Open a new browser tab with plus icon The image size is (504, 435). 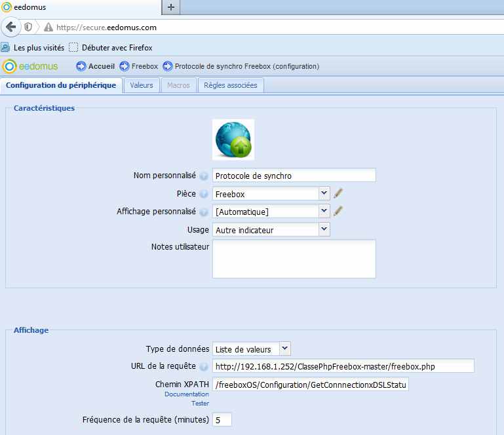(171, 7)
